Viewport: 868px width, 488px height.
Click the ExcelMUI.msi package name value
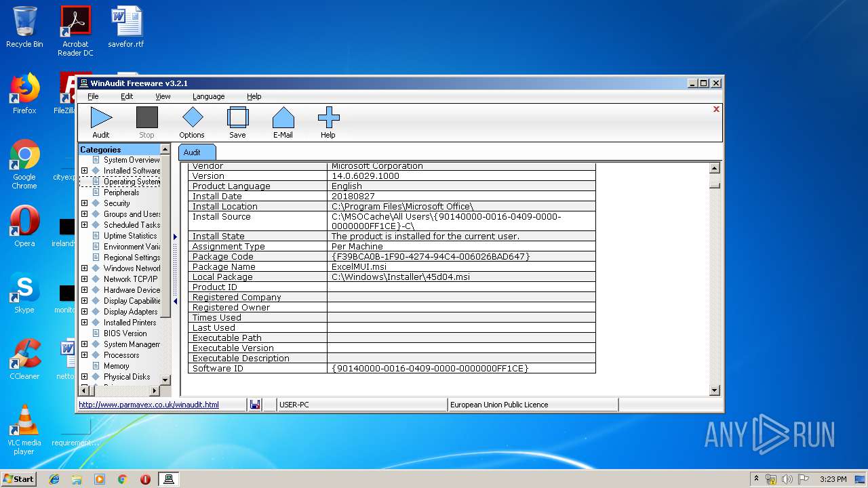pyautogui.click(x=360, y=267)
